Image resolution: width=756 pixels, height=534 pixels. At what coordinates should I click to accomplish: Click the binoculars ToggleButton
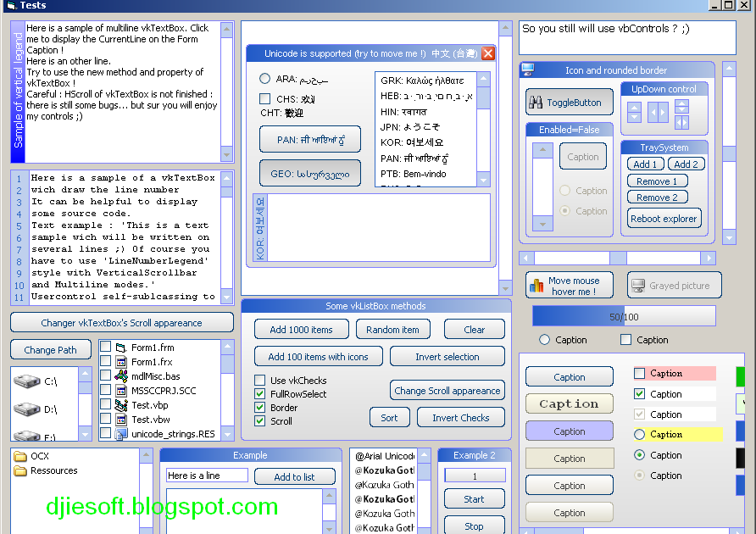point(569,102)
